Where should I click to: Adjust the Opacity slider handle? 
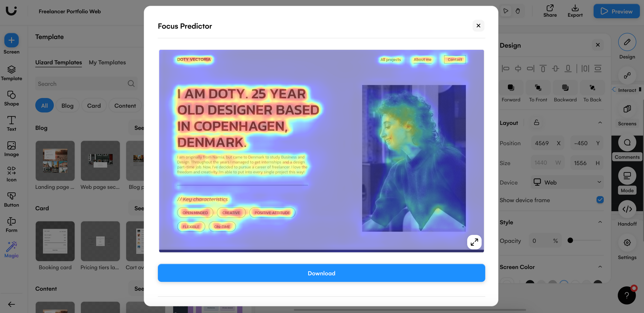tap(570, 240)
